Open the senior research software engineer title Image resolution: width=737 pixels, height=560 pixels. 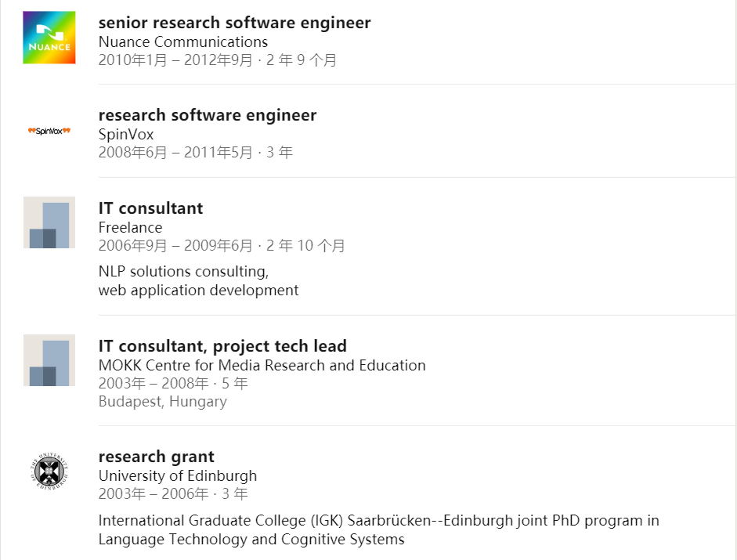pyautogui.click(x=234, y=23)
